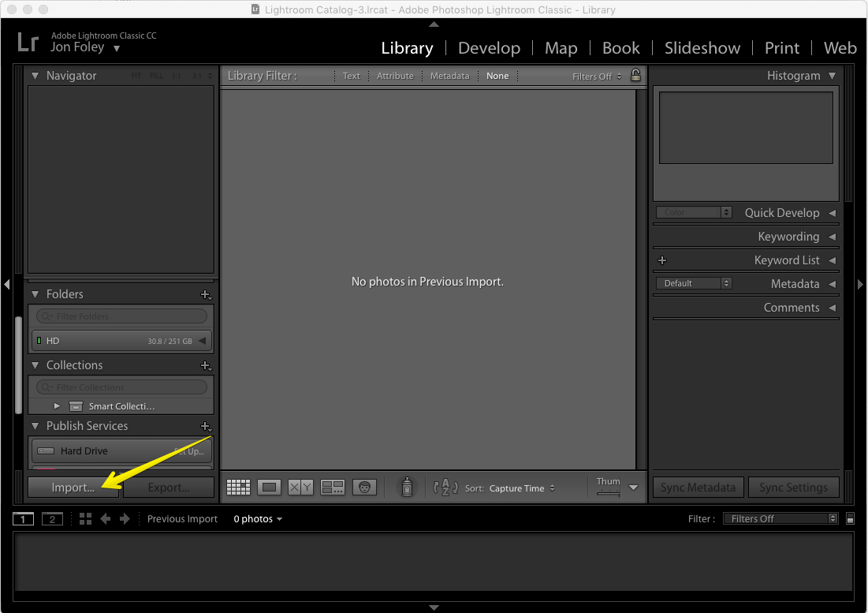Switch to Slideshow module
868x613 pixels.
pos(702,48)
